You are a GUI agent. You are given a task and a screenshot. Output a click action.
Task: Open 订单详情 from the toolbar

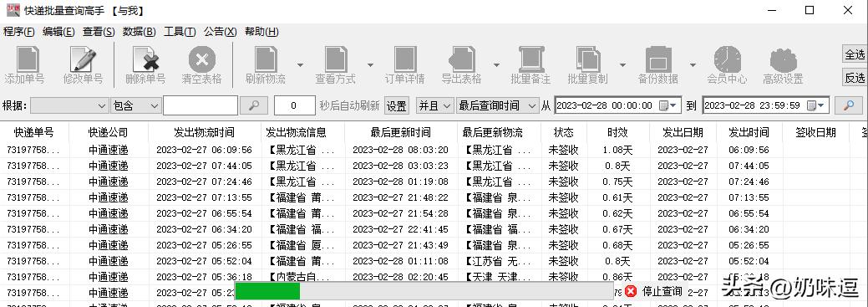point(405,59)
